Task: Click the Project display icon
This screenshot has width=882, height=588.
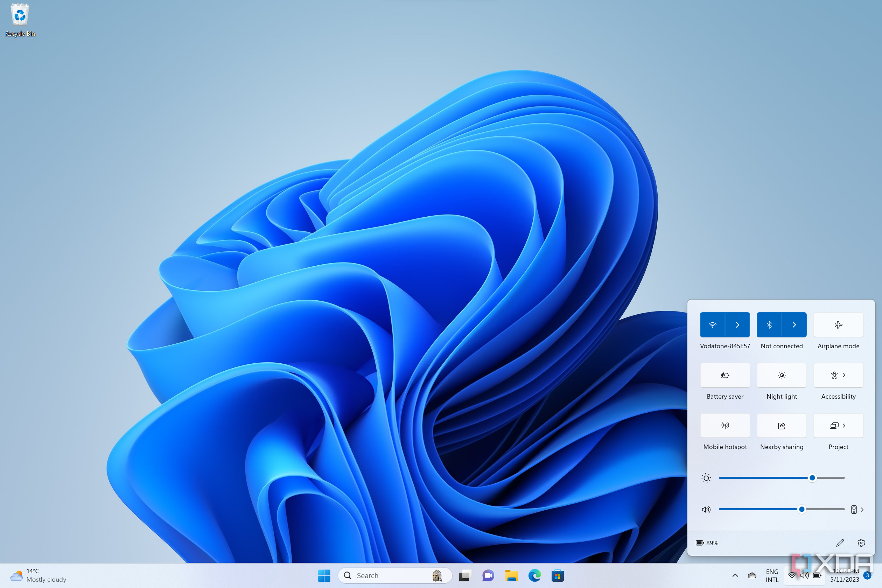Action: (x=838, y=425)
